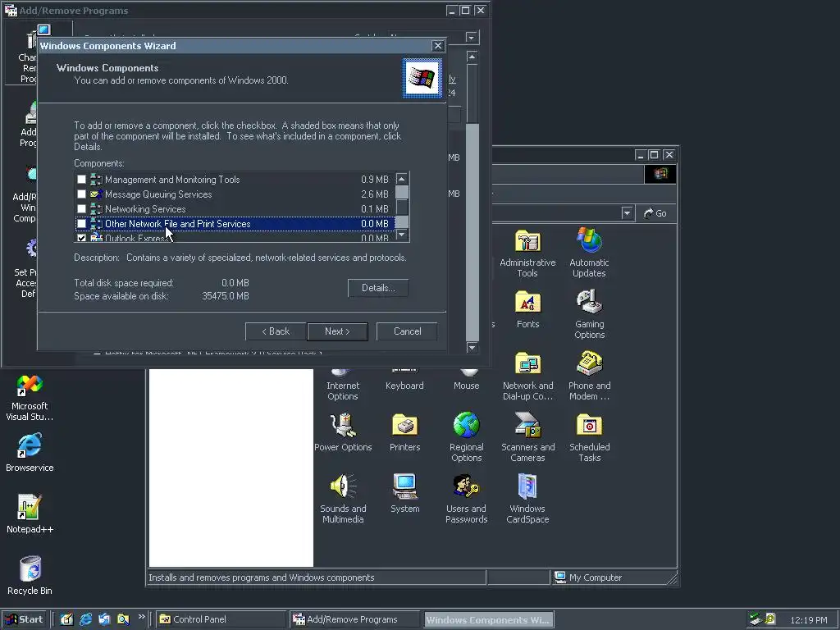
Task: Click the Windows flag throbber in Control Panel
Action: pyautogui.click(x=660, y=174)
